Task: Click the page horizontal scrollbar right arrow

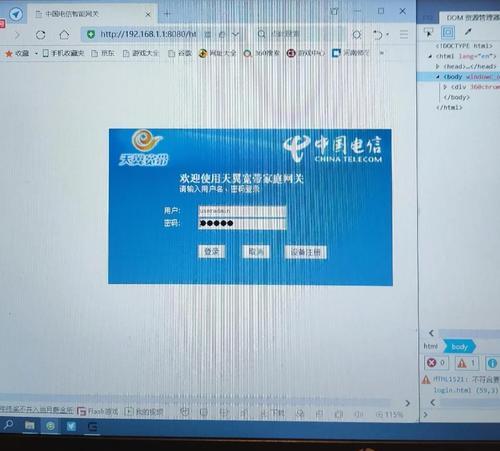Action: point(407,403)
